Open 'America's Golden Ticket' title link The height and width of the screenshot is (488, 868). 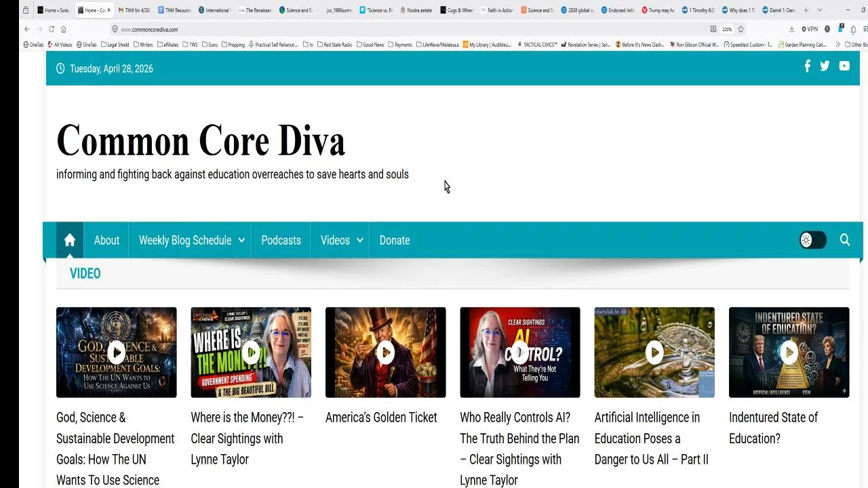click(x=381, y=418)
